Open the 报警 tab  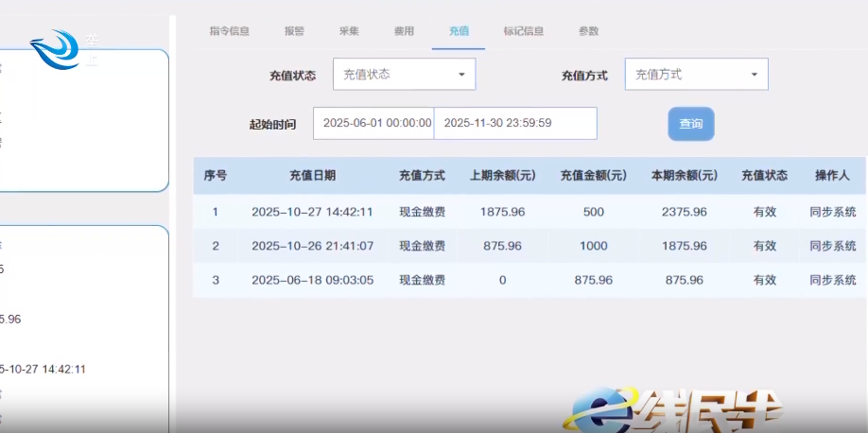tap(294, 31)
